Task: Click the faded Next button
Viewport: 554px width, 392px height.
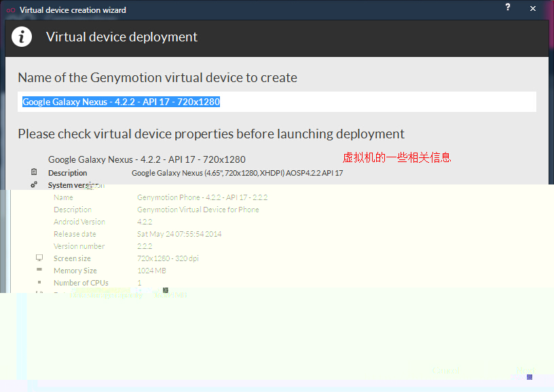Action: tap(525, 370)
